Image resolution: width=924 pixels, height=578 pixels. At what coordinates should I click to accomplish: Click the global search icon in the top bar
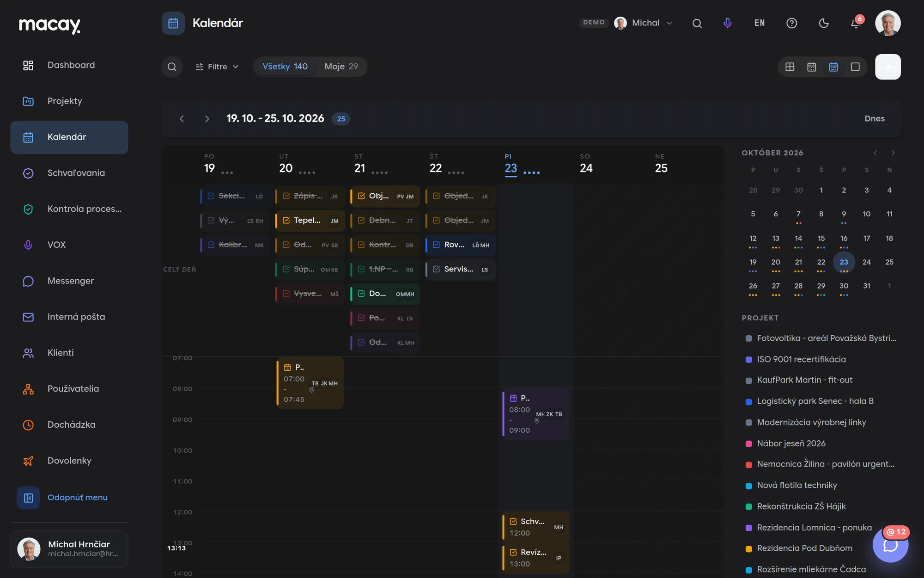pos(697,23)
